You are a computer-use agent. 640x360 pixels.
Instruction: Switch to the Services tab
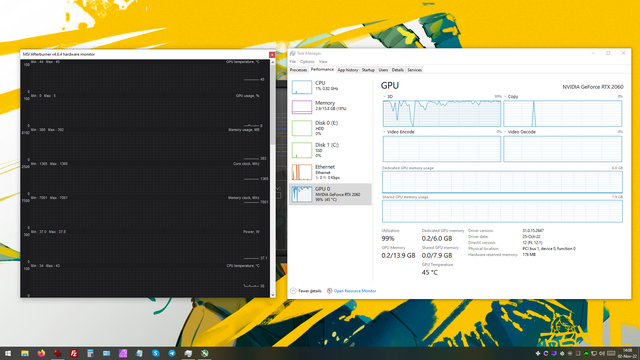click(x=414, y=70)
